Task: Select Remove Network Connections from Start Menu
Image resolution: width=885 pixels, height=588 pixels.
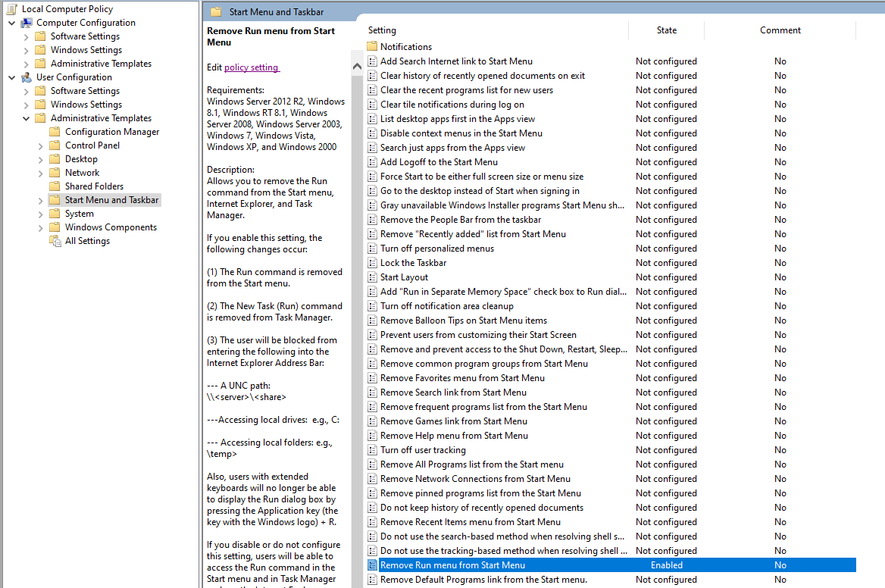Action: [x=475, y=479]
